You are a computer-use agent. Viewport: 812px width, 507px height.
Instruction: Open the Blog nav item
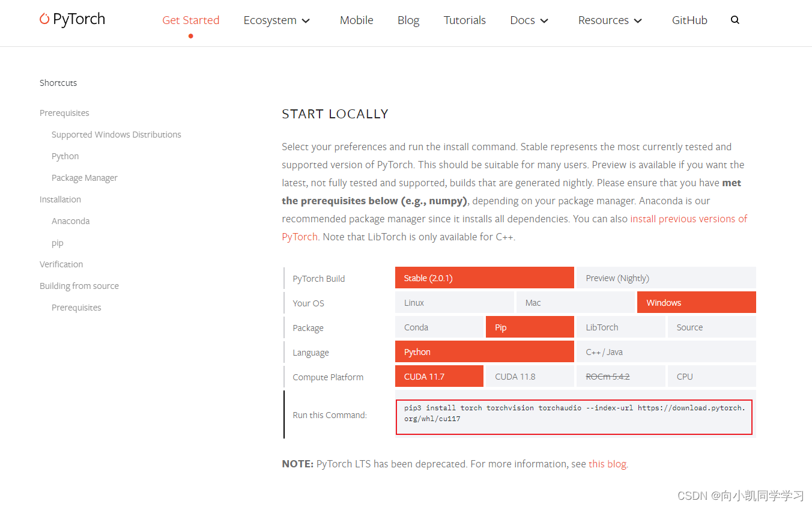(x=408, y=20)
